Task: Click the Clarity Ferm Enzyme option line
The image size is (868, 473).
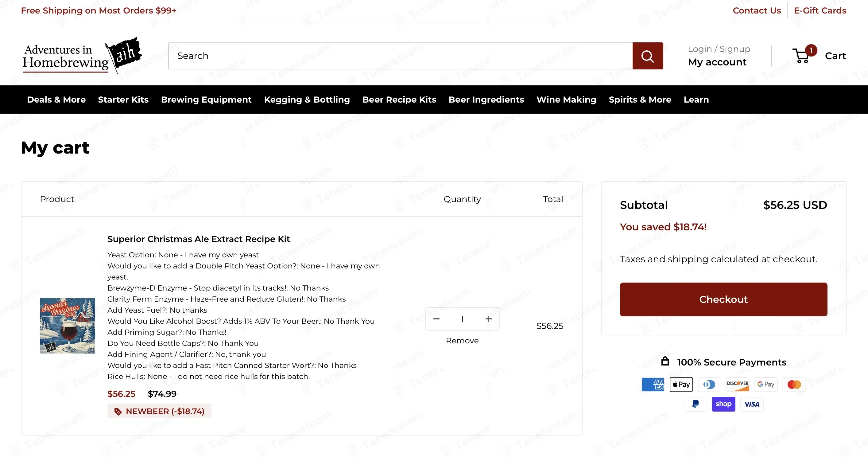Action: 227,299
